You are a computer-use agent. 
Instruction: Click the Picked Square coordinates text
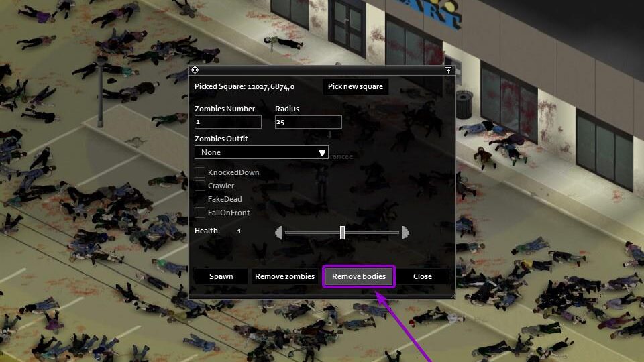(x=244, y=86)
